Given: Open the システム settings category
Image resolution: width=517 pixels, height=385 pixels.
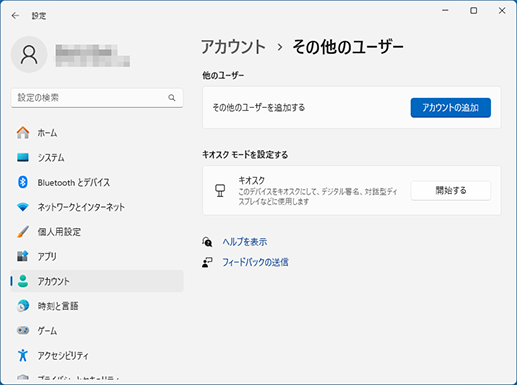Looking at the screenshot, I should point(97,157).
